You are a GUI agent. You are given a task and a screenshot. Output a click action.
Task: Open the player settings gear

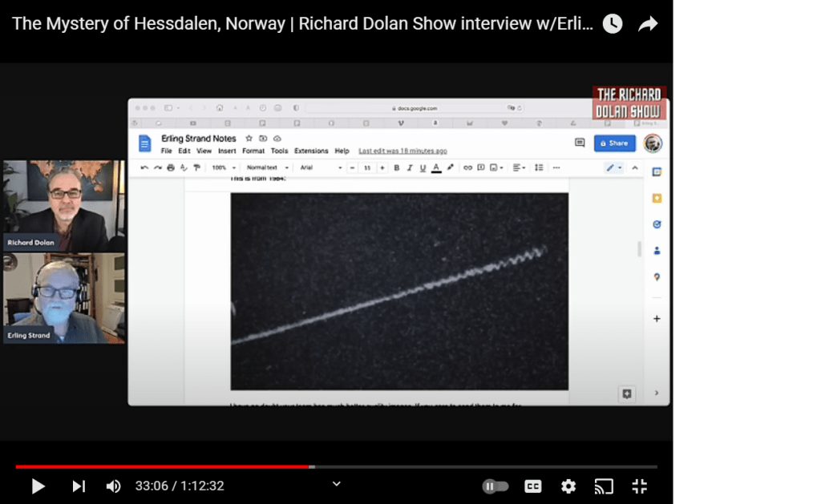568,486
